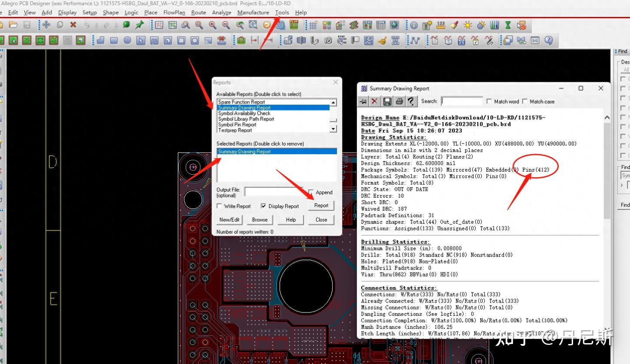Click the red X close-report toolbar icon
630x364 pixels.
(x=374, y=101)
